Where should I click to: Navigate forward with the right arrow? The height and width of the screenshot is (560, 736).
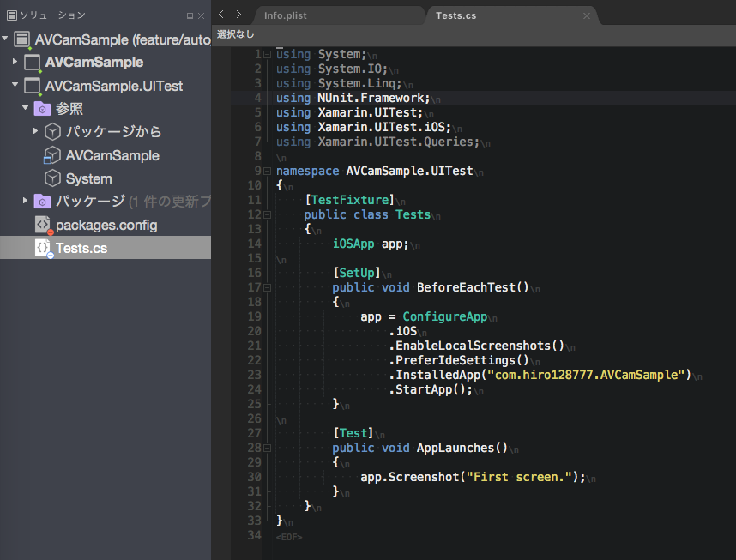(x=238, y=15)
